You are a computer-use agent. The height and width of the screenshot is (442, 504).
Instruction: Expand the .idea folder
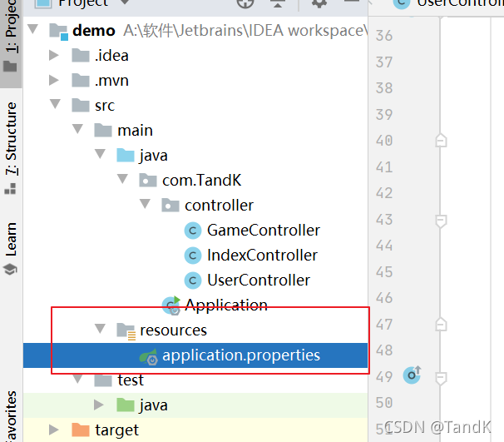[54, 55]
